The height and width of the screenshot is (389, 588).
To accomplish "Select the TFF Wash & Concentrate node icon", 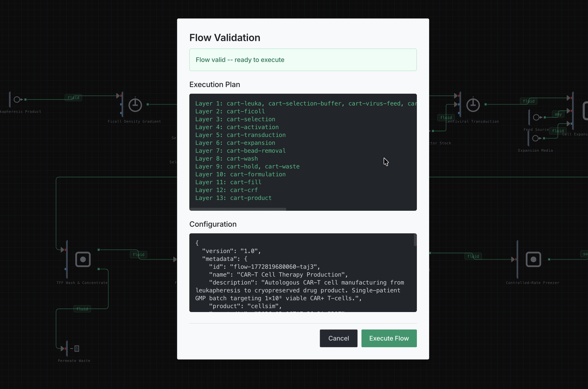I will pos(83,259).
